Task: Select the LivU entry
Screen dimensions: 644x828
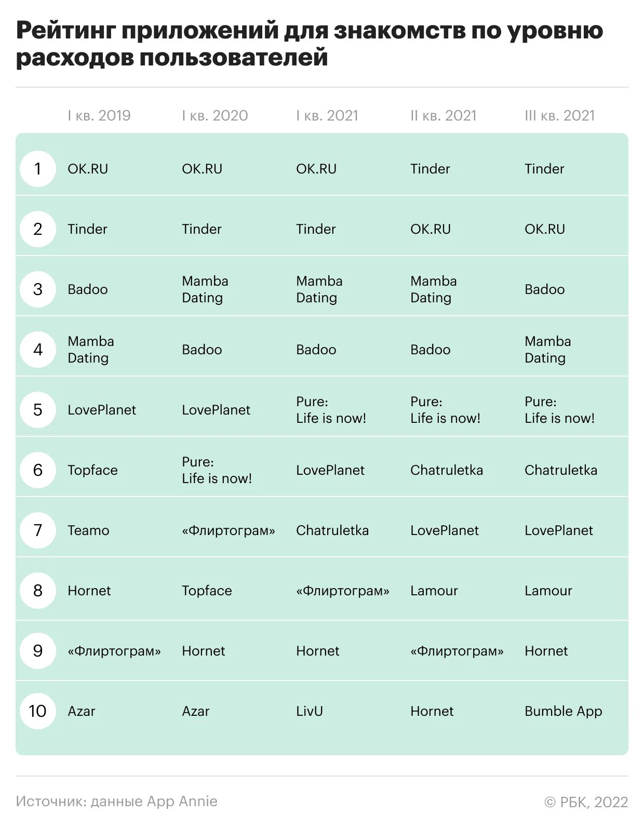Action: [310, 711]
